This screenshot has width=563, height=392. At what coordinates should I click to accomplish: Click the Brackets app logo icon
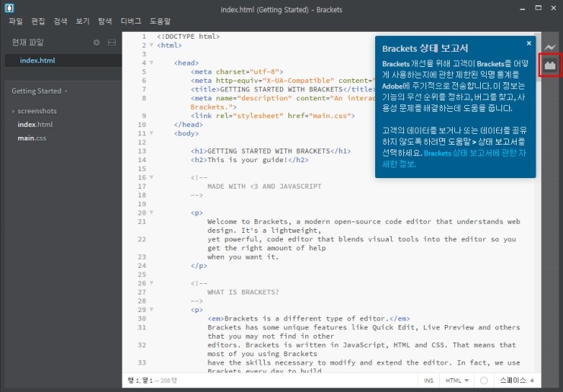9,8
